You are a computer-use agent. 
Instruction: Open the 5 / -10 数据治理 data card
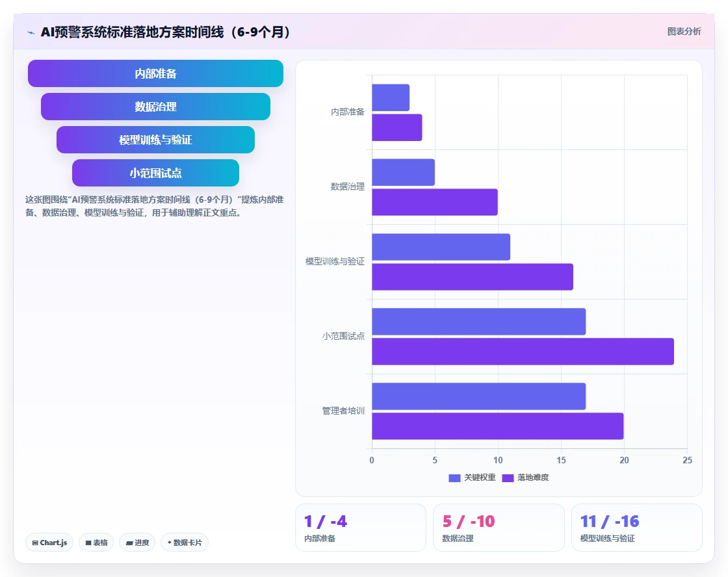[x=499, y=528]
